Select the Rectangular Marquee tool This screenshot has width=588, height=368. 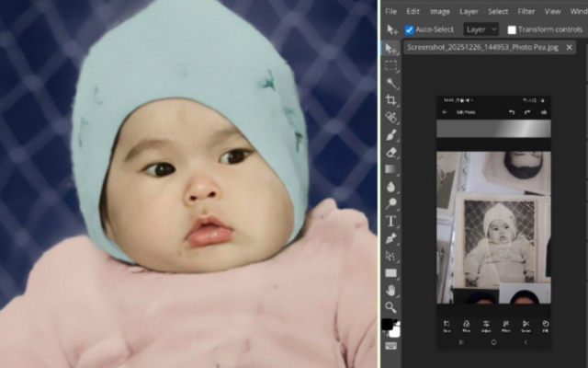391,65
